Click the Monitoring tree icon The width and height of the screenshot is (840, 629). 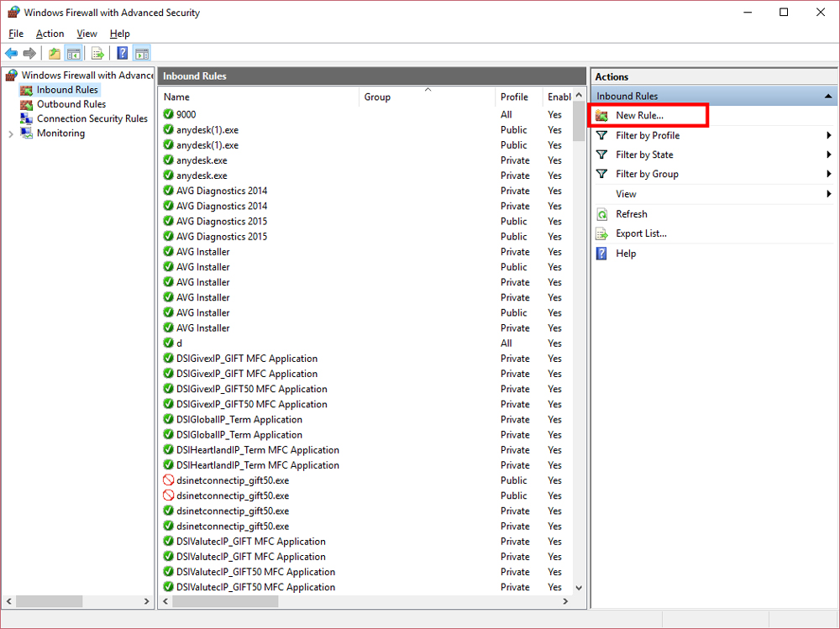pyautogui.click(x=26, y=133)
